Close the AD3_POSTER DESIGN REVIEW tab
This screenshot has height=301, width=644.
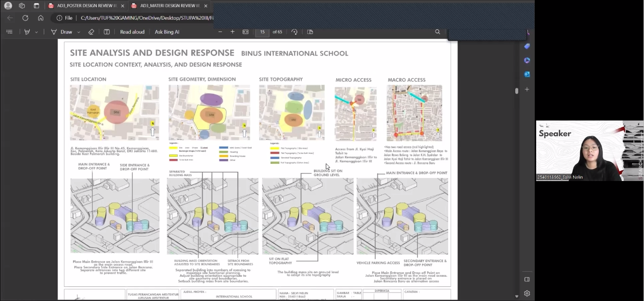pos(122,6)
